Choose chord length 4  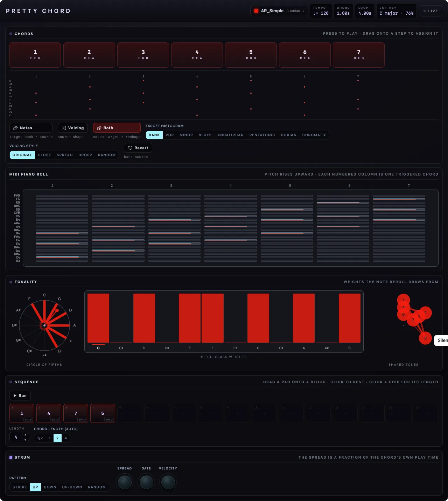coord(65,438)
